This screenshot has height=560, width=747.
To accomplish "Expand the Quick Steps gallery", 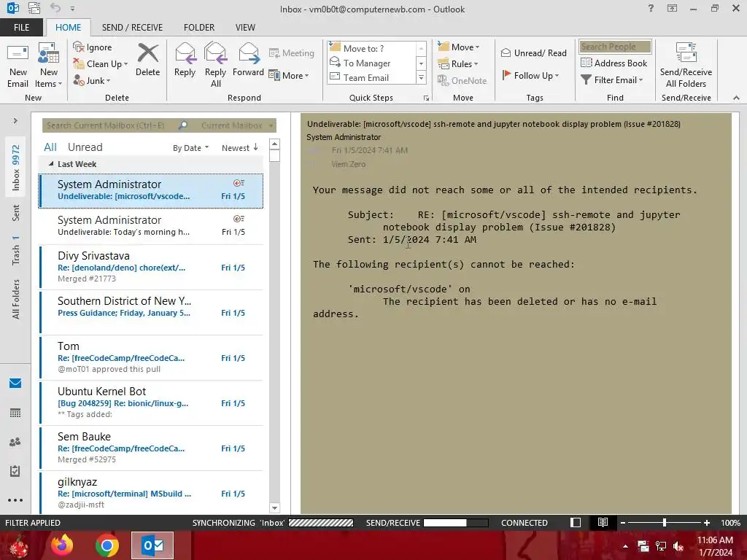I will pos(421,77).
